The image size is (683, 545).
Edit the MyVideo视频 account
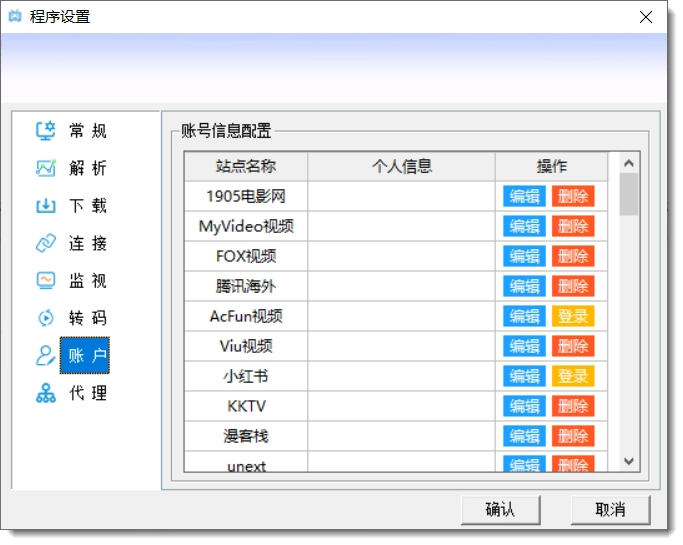(524, 227)
